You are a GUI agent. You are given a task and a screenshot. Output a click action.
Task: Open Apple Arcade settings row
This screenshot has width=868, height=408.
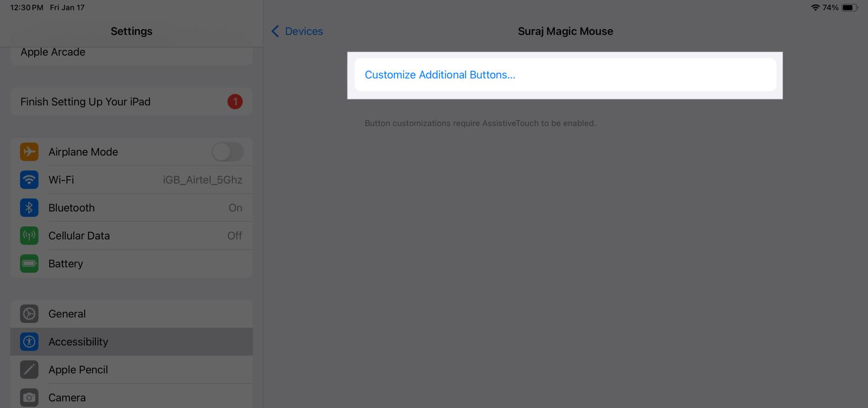click(x=131, y=55)
